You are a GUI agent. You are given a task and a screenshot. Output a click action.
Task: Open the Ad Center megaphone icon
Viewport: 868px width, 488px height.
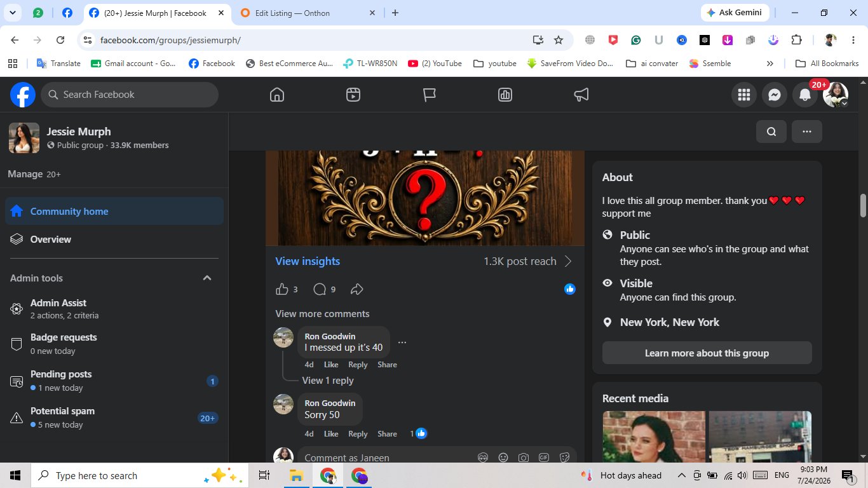coord(581,95)
